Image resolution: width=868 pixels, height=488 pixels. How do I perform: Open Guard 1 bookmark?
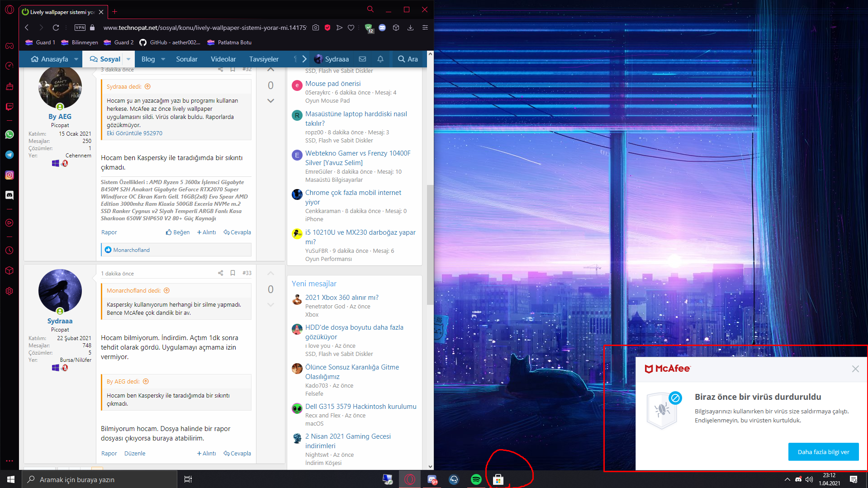[x=40, y=43]
